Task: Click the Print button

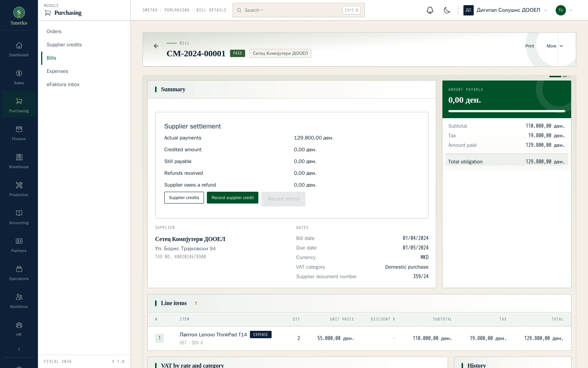Action: 530,46
